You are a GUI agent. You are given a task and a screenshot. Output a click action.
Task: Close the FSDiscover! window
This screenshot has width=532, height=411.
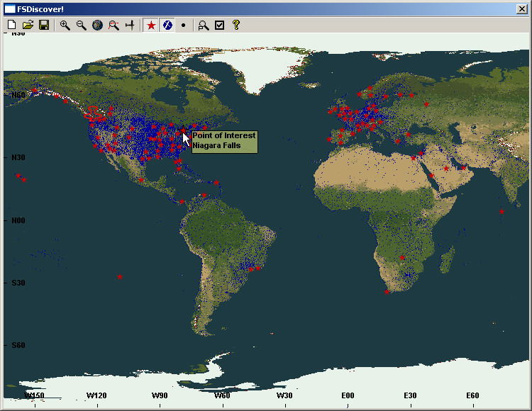click(523, 9)
